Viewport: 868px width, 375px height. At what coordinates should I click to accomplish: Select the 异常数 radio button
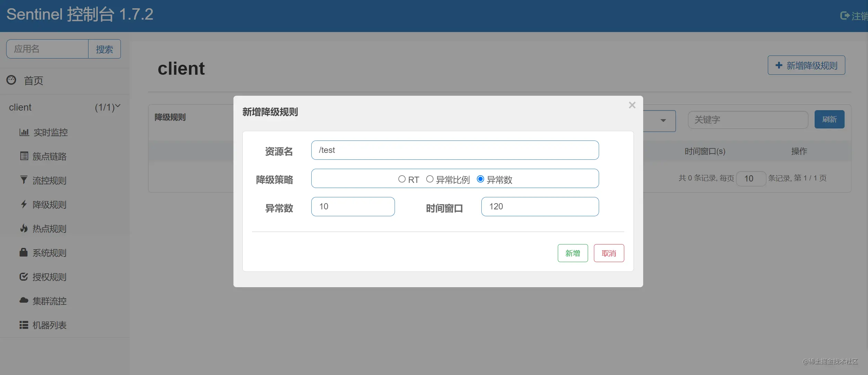(480, 179)
